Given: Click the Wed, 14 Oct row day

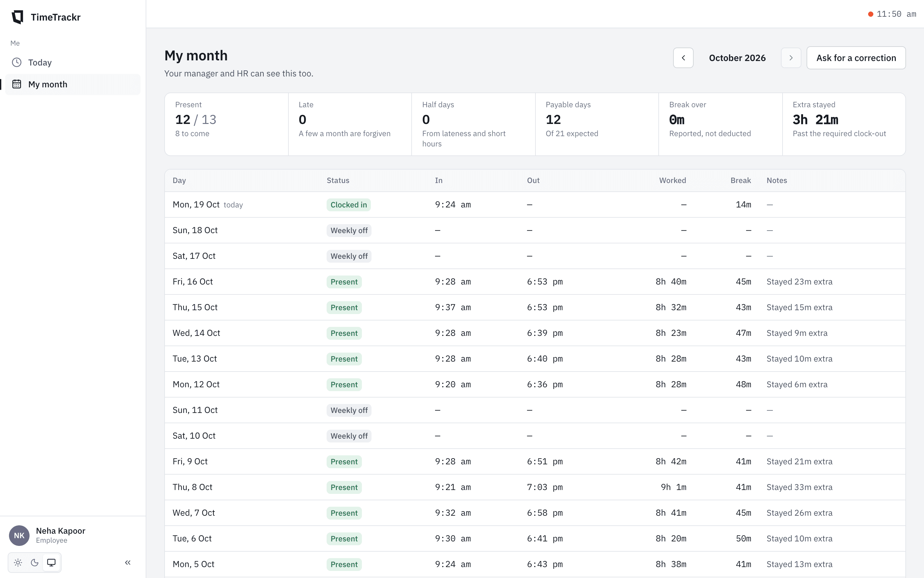Looking at the screenshot, I should click(x=196, y=333).
